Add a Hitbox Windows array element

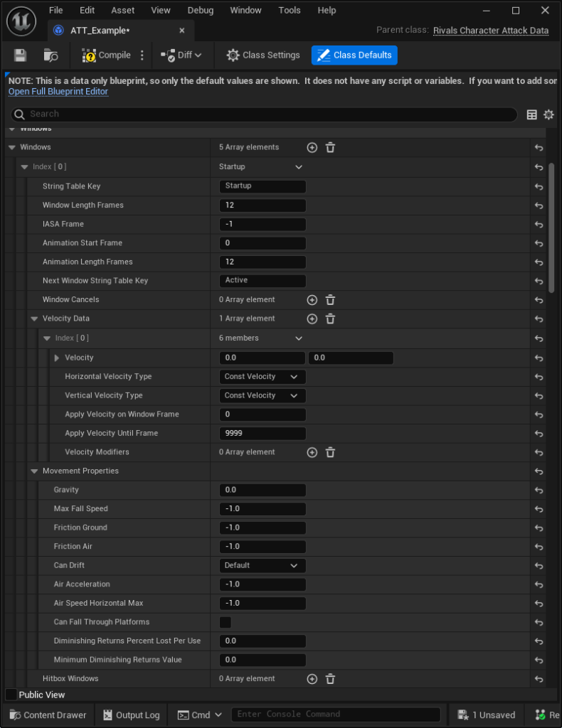(x=312, y=679)
